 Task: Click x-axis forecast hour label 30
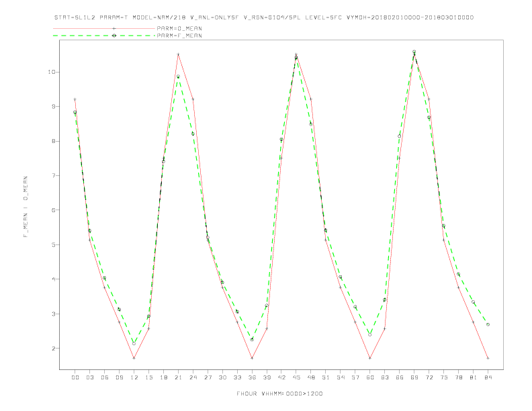(x=222, y=377)
